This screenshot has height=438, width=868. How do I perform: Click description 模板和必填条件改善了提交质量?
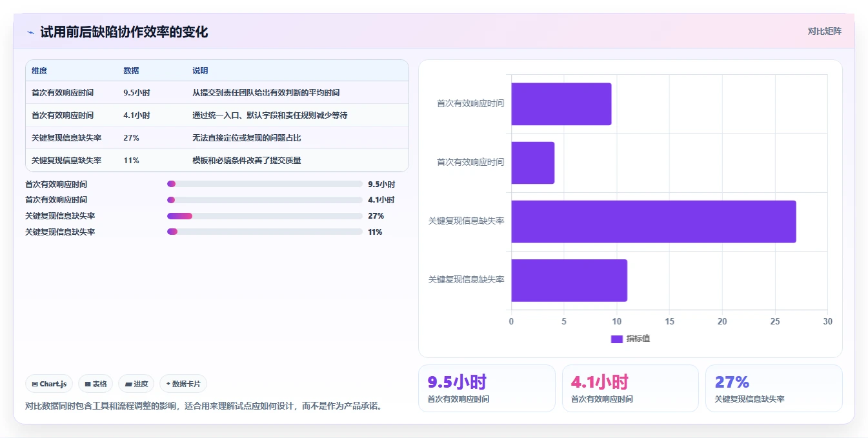pyautogui.click(x=247, y=161)
